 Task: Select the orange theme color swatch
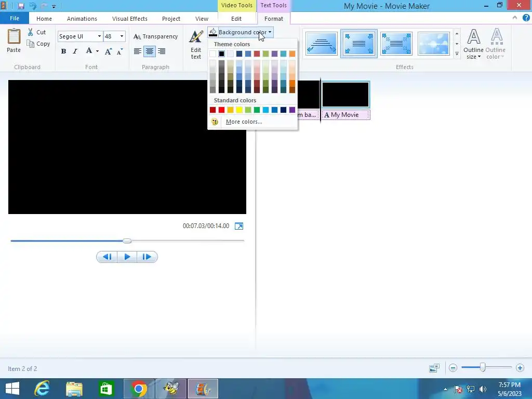pos(292,54)
